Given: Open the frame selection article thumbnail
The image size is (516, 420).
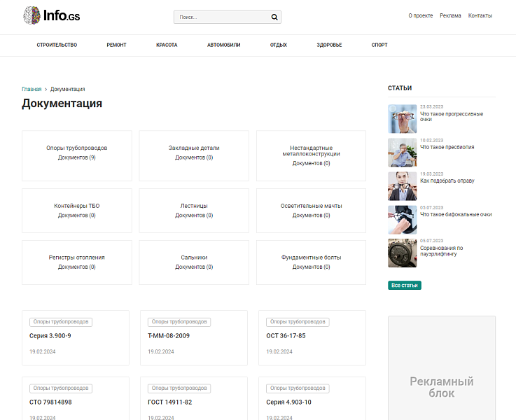Looking at the screenshot, I should click(x=402, y=185).
